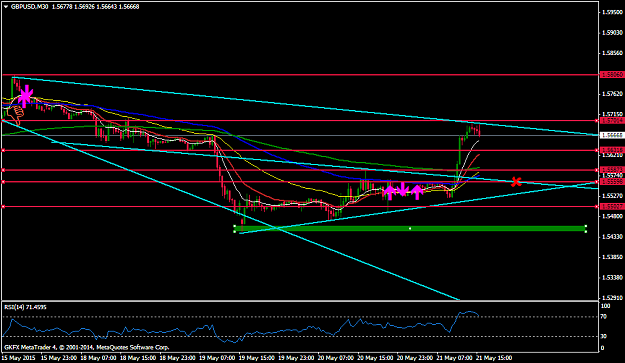Click the 20 May 23:00 time label
The height and width of the screenshot is (363, 625).
tap(415, 358)
